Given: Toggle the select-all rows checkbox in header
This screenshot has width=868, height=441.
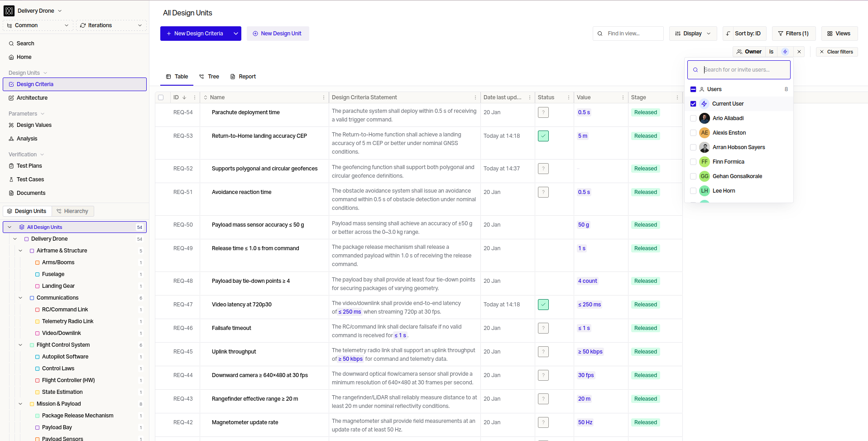Looking at the screenshot, I should pyautogui.click(x=161, y=97).
